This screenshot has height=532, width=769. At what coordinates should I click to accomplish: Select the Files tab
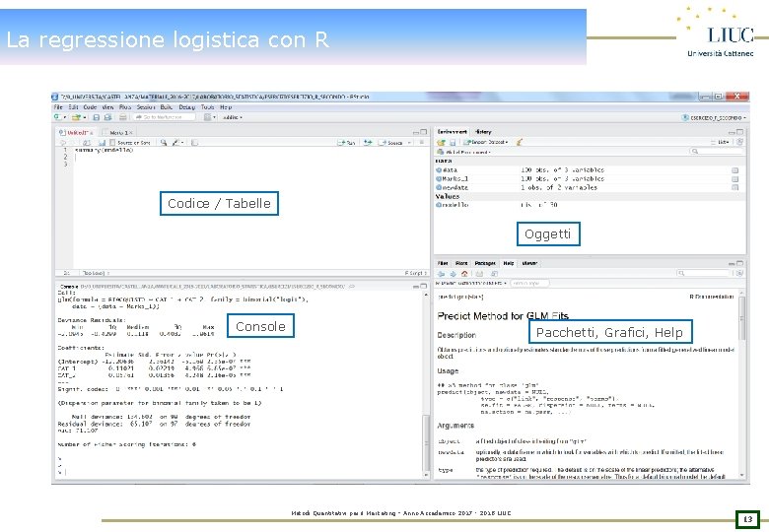[443, 263]
